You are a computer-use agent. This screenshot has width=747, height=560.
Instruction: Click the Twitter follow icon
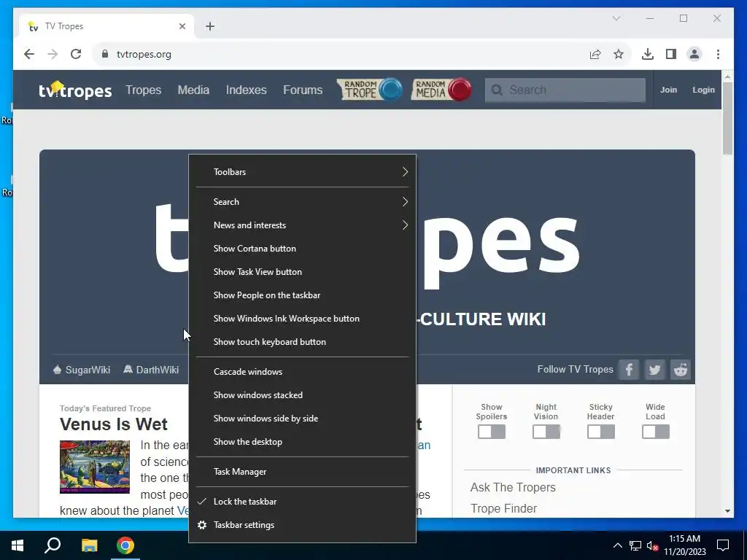point(654,370)
